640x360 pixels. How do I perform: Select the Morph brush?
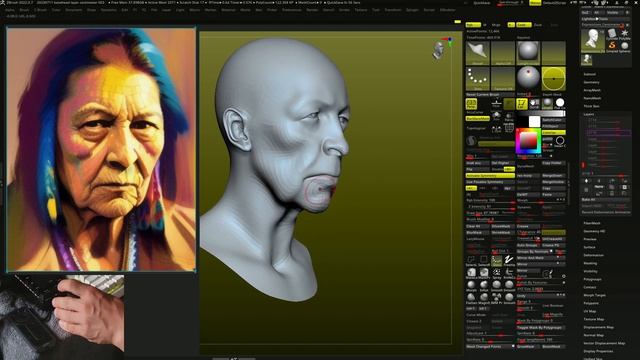471,286
